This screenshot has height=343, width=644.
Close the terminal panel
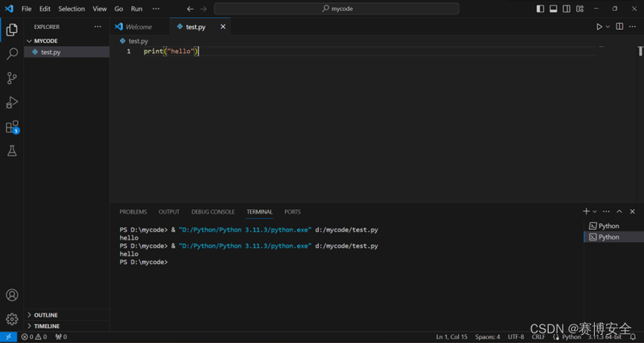(633, 211)
